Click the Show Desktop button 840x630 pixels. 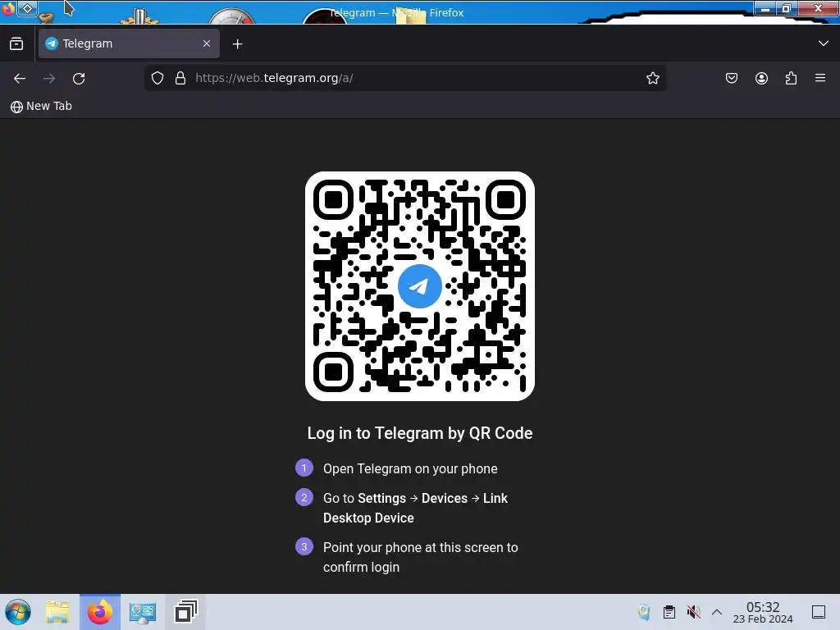pyautogui.click(x=819, y=612)
